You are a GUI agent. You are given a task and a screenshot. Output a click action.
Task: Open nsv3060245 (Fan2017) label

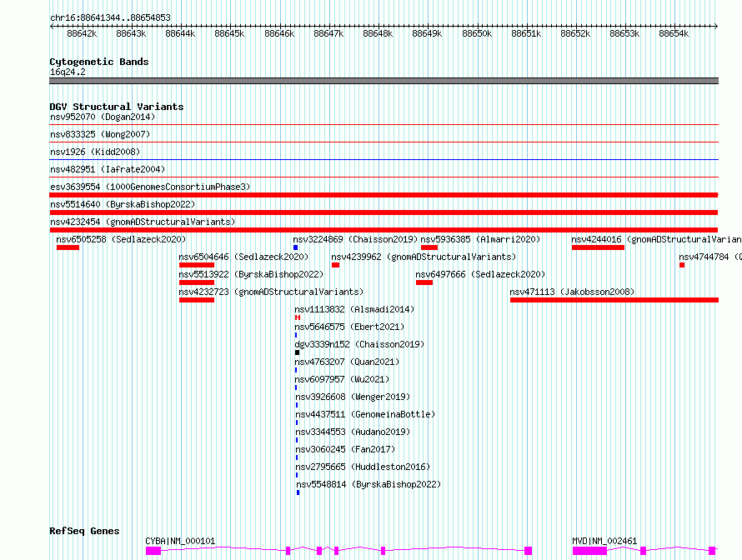[x=345, y=449]
